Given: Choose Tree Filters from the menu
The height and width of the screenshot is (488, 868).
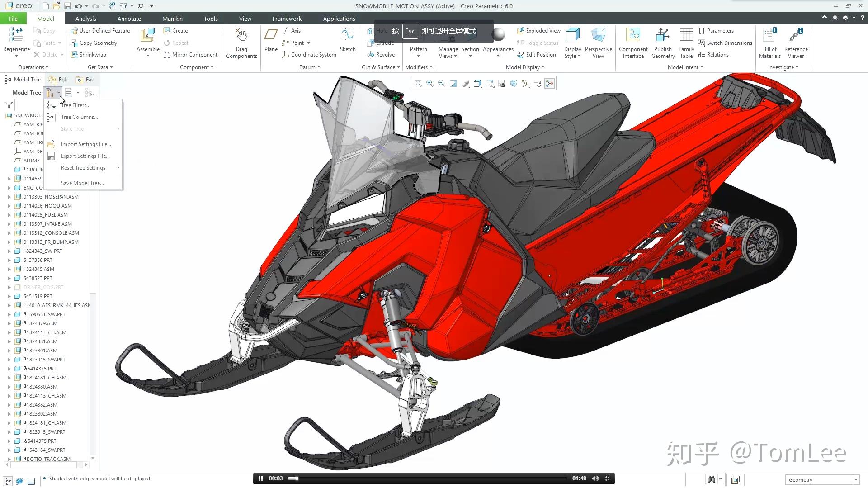Looking at the screenshot, I should click(x=83, y=105).
